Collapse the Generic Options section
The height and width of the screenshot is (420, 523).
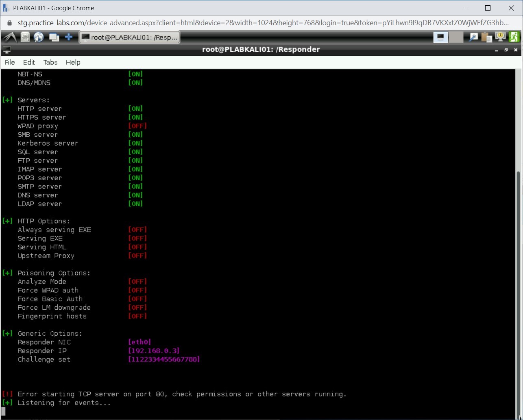[7, 333]
